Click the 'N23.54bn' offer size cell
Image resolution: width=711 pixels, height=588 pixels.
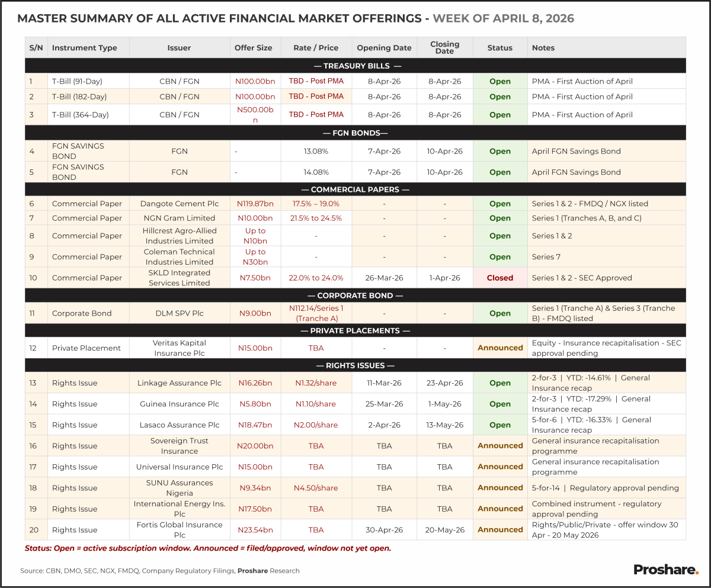(255, 530)
